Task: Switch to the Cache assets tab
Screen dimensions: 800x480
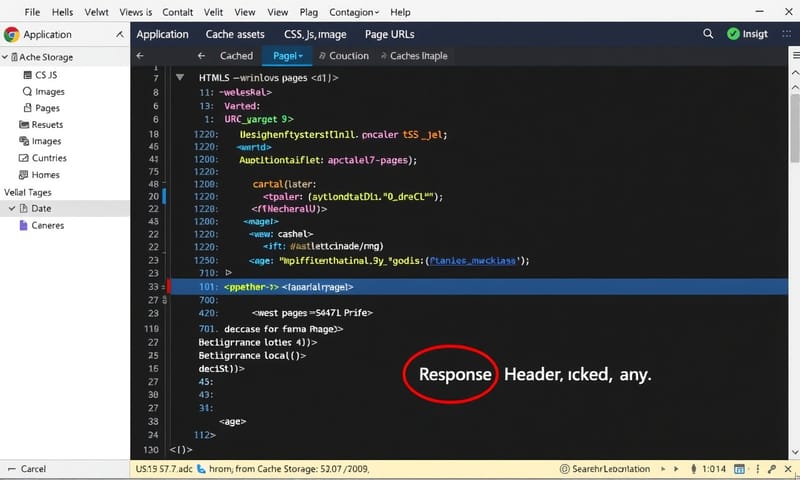Action: 235,34
